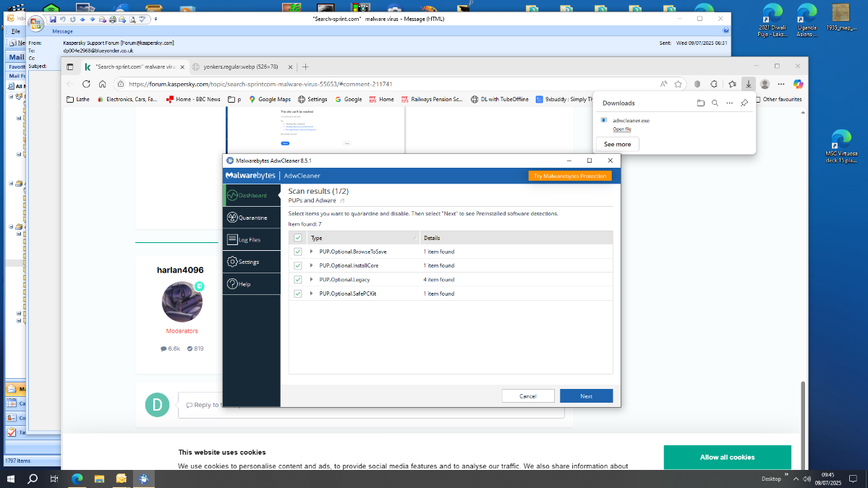
Task: Refresh the Kaspersky forum page
Action: (87, 84)
